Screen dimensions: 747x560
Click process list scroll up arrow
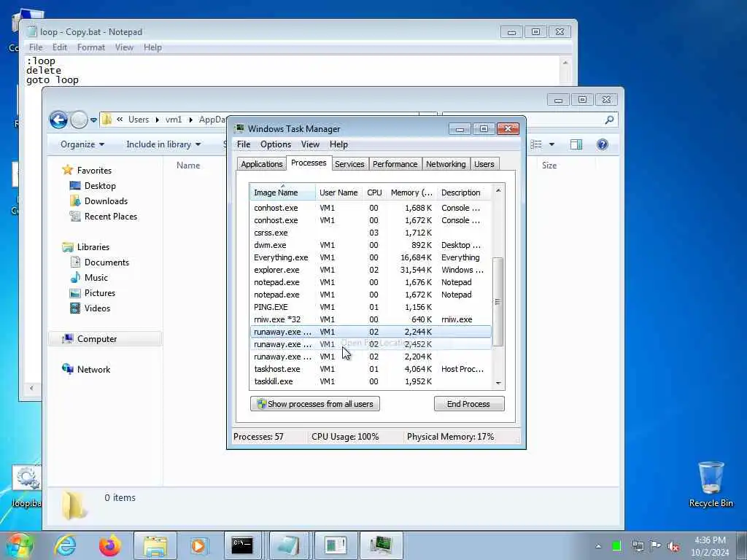pos(498,190)
